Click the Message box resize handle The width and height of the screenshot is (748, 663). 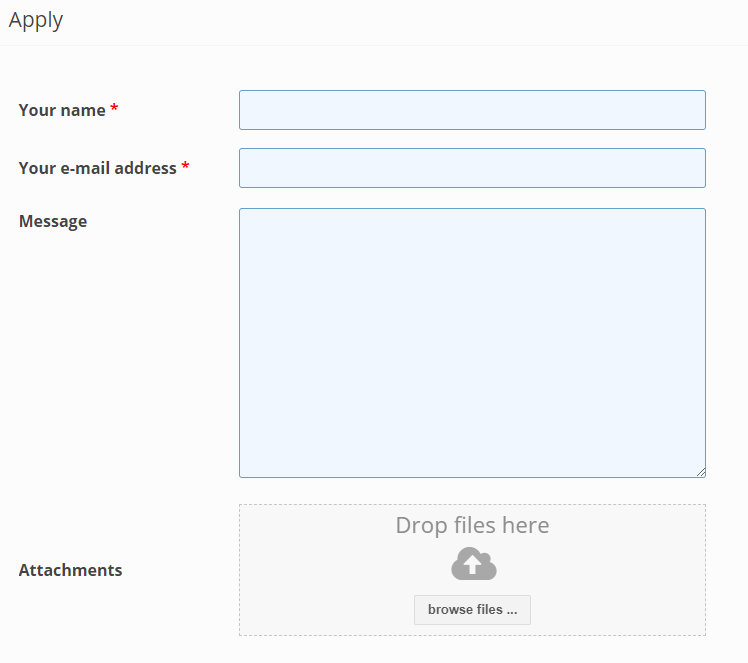point(701,472)
